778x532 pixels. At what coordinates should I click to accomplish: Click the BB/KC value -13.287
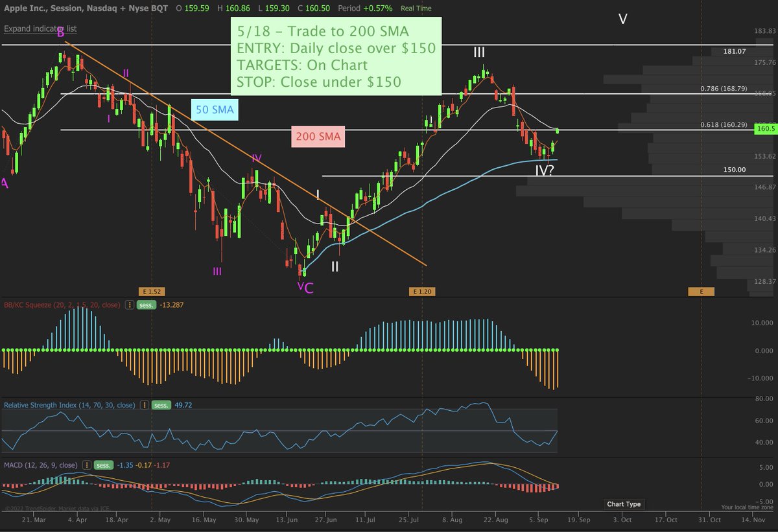tap(172, 305)
